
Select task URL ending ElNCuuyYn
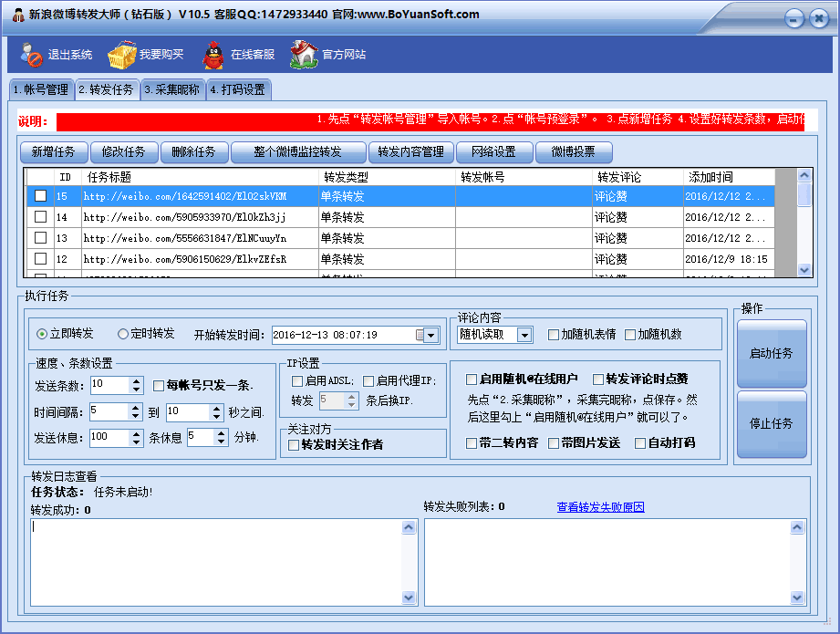tap(185, 238)
